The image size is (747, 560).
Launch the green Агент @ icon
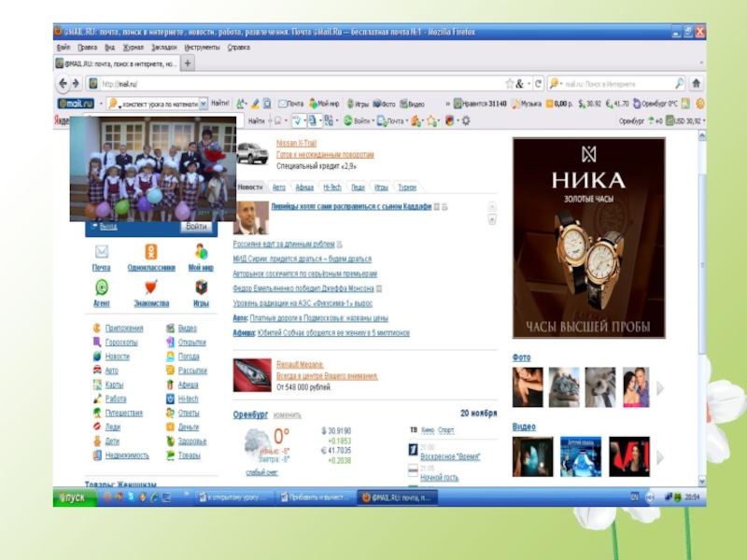tap(102, 287)
